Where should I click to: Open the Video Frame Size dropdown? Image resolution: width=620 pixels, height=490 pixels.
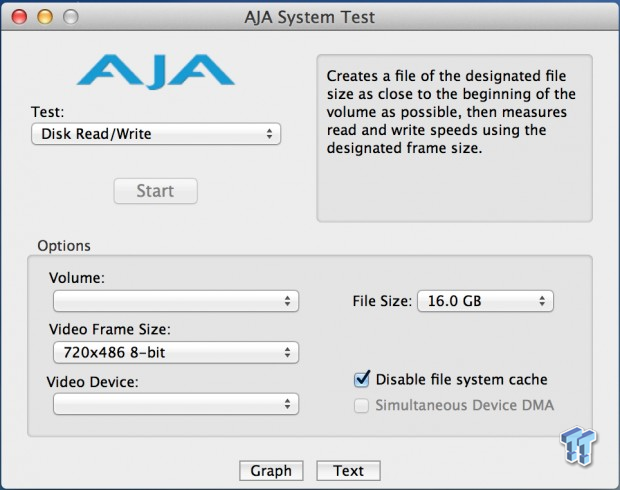(176, 352)
